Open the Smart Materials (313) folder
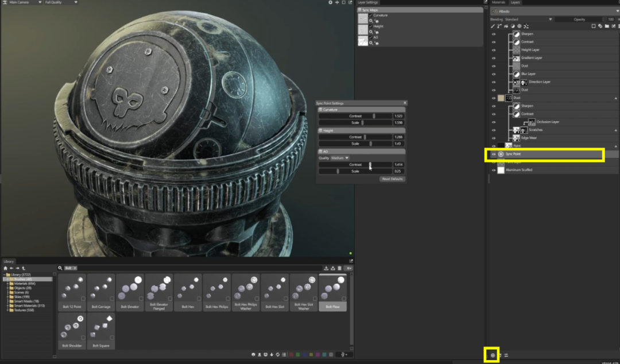 pos(29,306)
